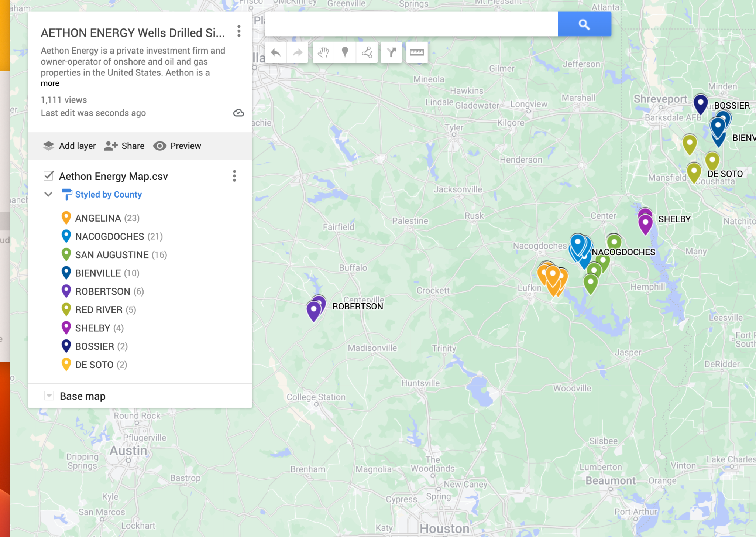Click the Undo arrow in the toolbar
The height and width of the screenshot is (537, 756).
tap(276, 52)
